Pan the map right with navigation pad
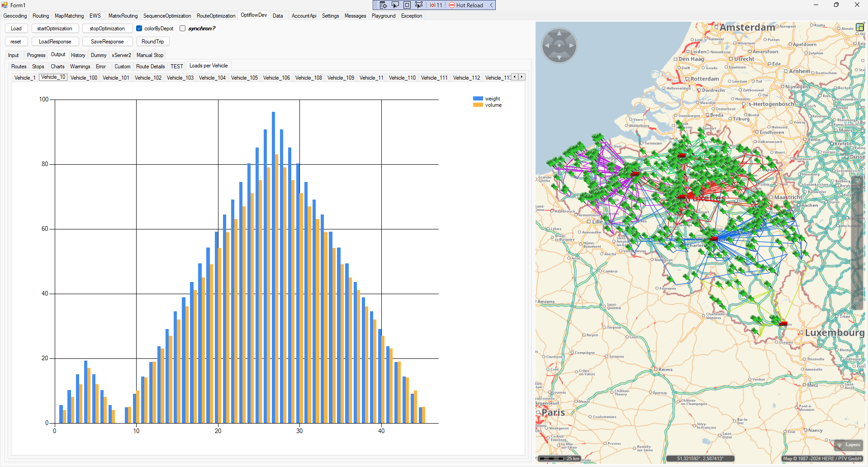This screenshot has height=467, width=868. click(x=571, y=46)
